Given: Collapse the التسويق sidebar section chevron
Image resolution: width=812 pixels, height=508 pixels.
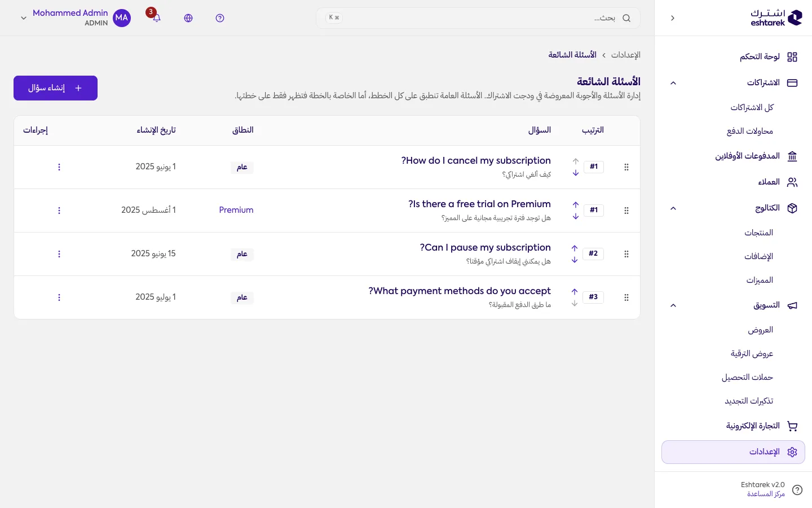Looking at the screenshot, I should 673,305.
